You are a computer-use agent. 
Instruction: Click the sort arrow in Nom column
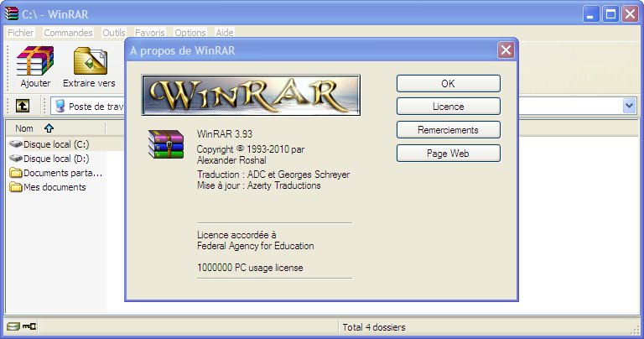(x=49, y=128)
